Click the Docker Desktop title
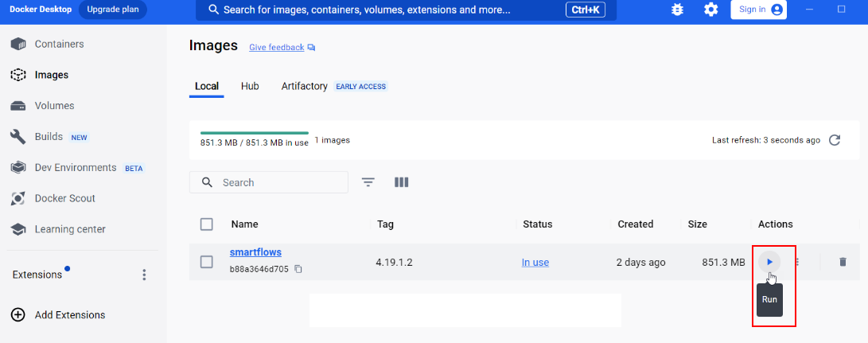Screen dimensions: 868x343 pos(41,10)
